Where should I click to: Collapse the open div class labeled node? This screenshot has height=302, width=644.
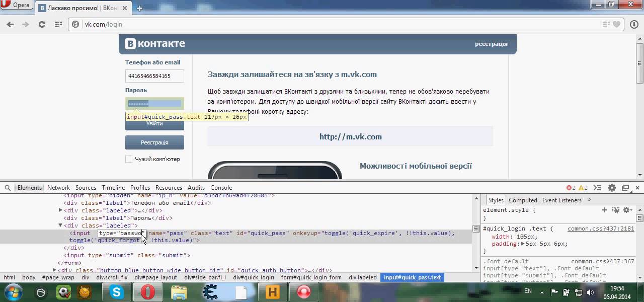60,225
